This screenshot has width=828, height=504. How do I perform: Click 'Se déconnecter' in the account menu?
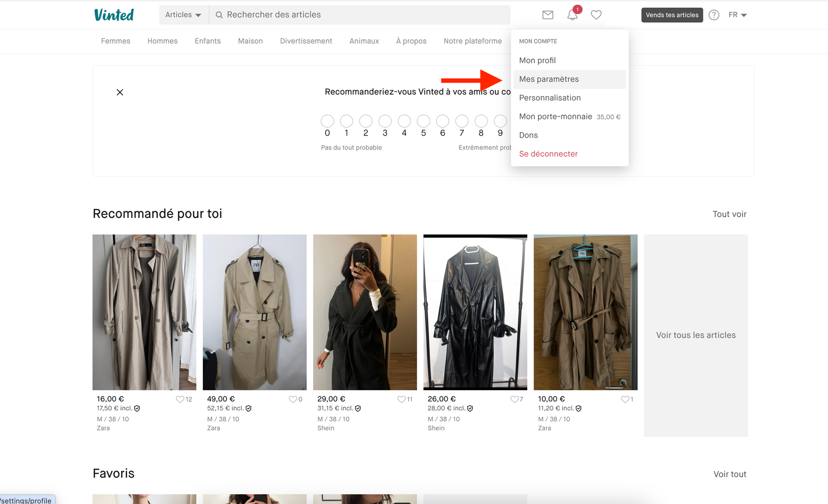click(548, 154)
